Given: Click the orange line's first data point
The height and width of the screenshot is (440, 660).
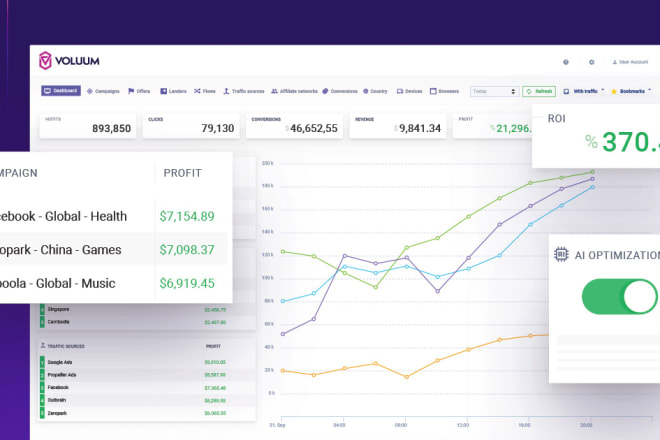Looking at the screenshot, I should coord(283,371).
